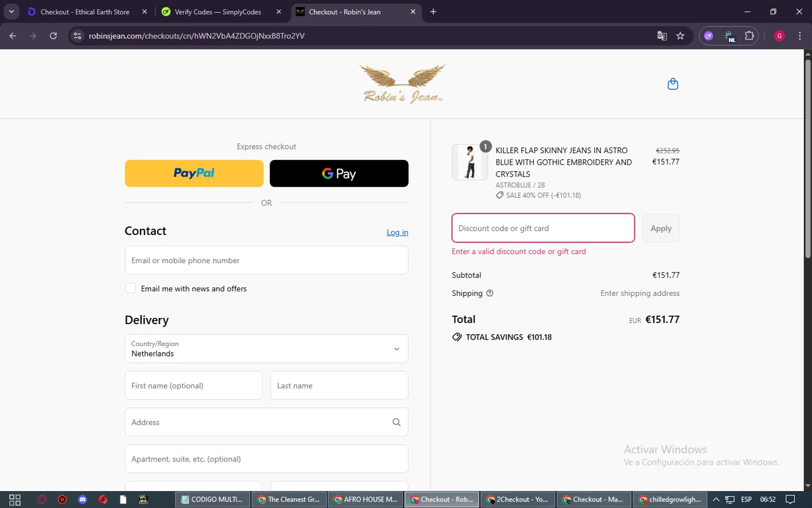Close the SimplyCodes tab
Viewport: 812px width, 508px height.
click(279, 12)
